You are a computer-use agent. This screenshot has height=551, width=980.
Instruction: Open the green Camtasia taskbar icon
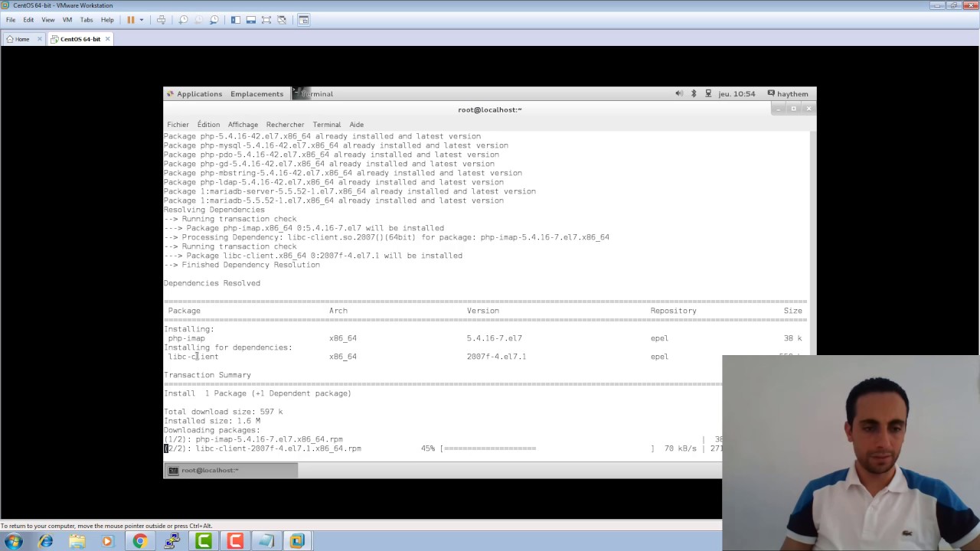click(203, 541)
